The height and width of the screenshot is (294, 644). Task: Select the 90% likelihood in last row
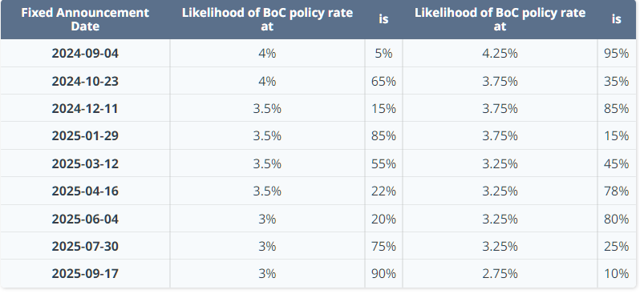pyautogui.click(x=383, y=273)
